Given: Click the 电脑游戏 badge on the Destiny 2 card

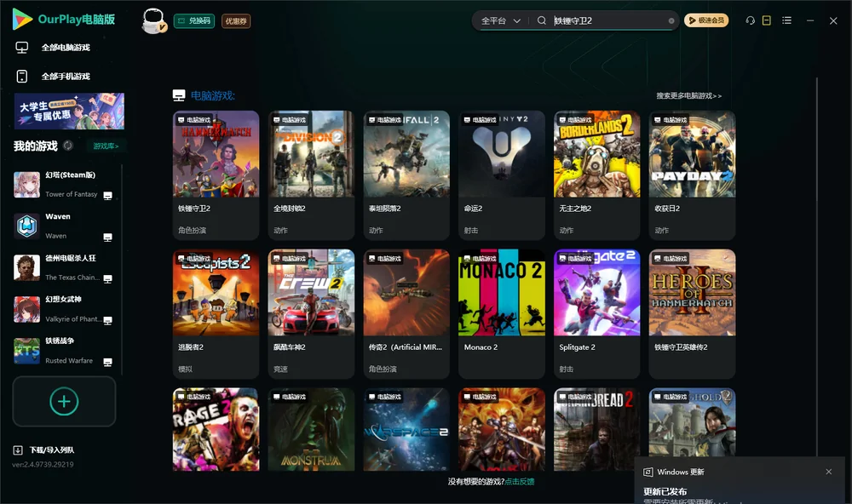Looking at the screenshot, I should (480, 119).
